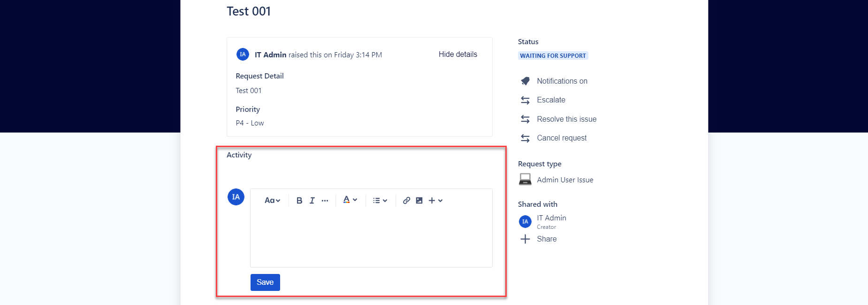The image size is (868, 305).
Task: Toggle bold formatting in comment editor
Action: [x=299, y=201]
